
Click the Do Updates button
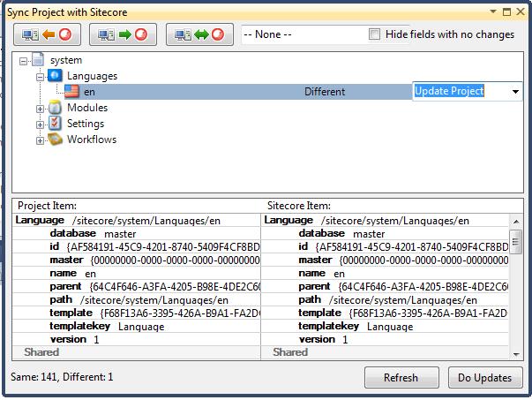(x=485, y=377)
